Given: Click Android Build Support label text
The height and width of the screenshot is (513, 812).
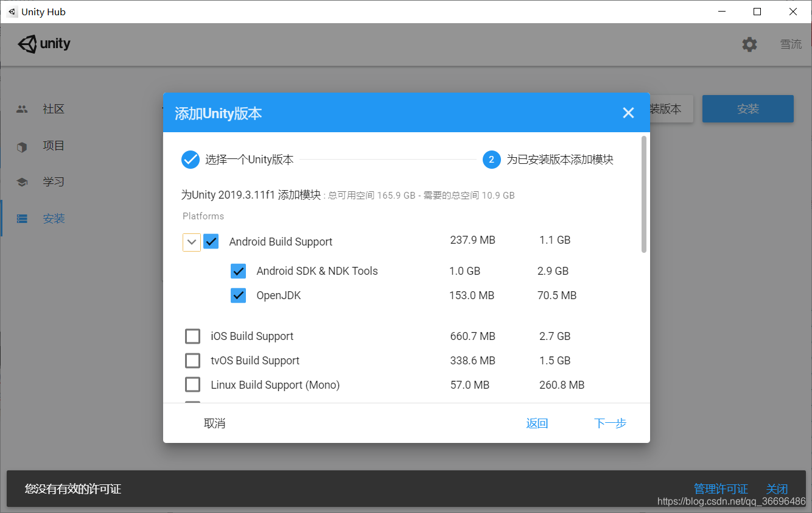Looking at the screenshot, I should (281, 242).
